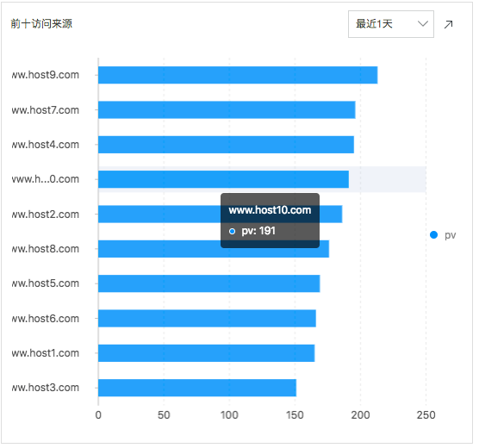Click the host4.com axis label

point(46,145)
